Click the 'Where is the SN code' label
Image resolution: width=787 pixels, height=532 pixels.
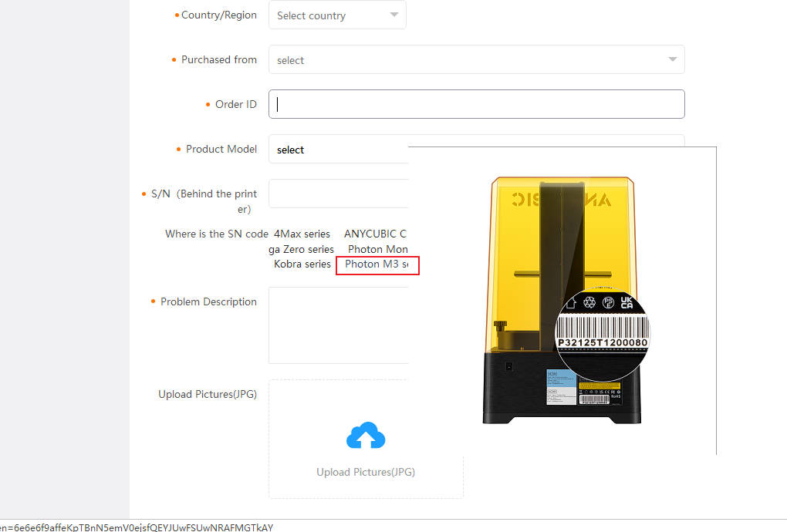point(216,234)
